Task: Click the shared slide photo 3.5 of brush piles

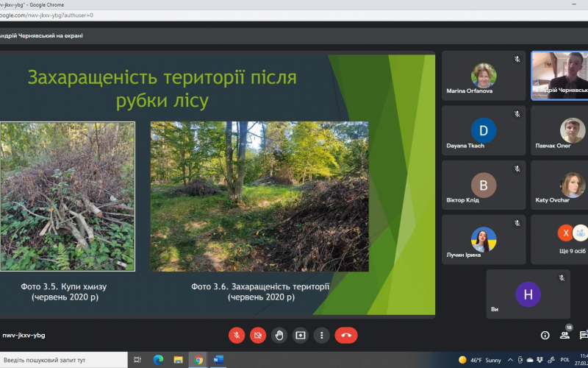Action: click(68, 197)
